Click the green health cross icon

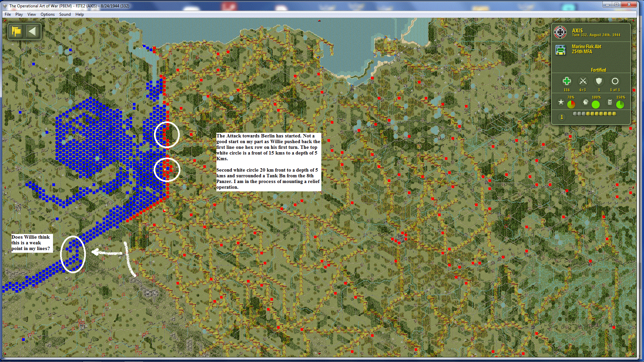pos(567,81)
